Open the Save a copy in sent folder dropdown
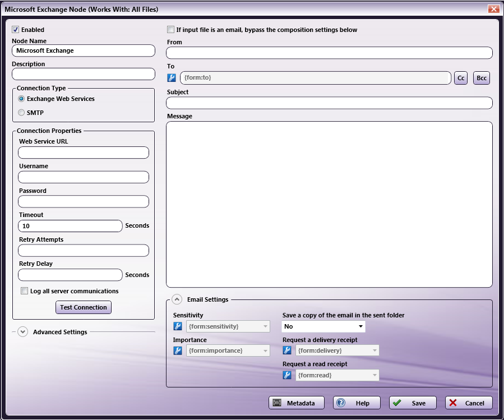 click(323, 326)
